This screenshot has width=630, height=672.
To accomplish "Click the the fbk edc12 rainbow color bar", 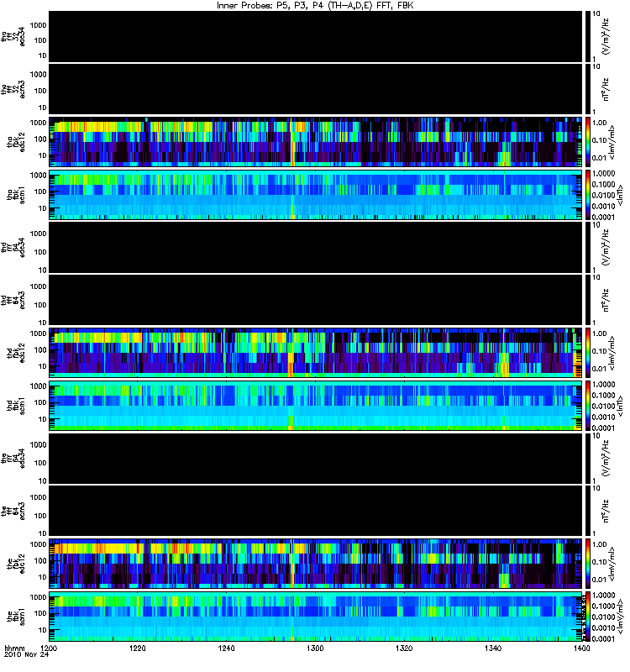I will 587,564.
